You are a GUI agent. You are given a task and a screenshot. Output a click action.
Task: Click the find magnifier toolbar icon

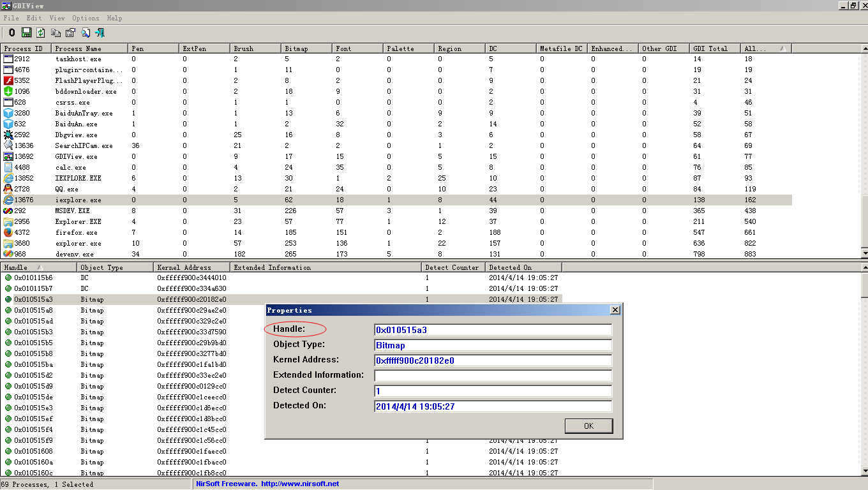(x=85, y=33)
